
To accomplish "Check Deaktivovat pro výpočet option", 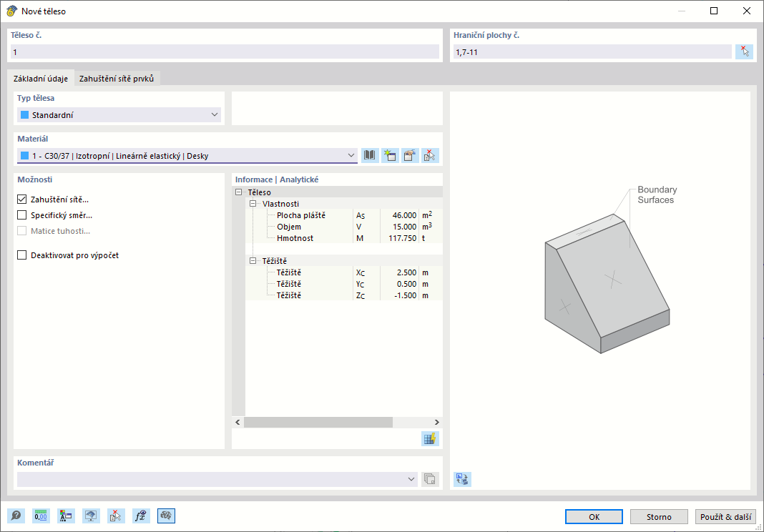I will pyautogui.click(x=22, y=255).
